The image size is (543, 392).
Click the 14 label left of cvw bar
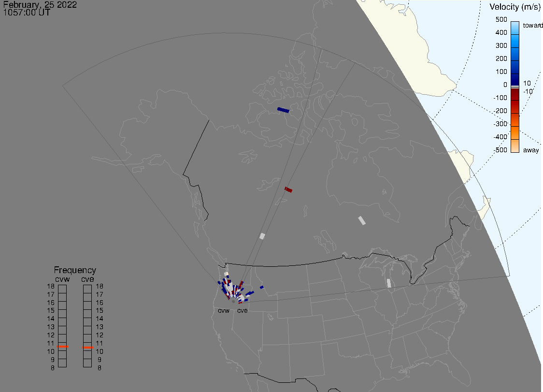click(x=51, y=319)
